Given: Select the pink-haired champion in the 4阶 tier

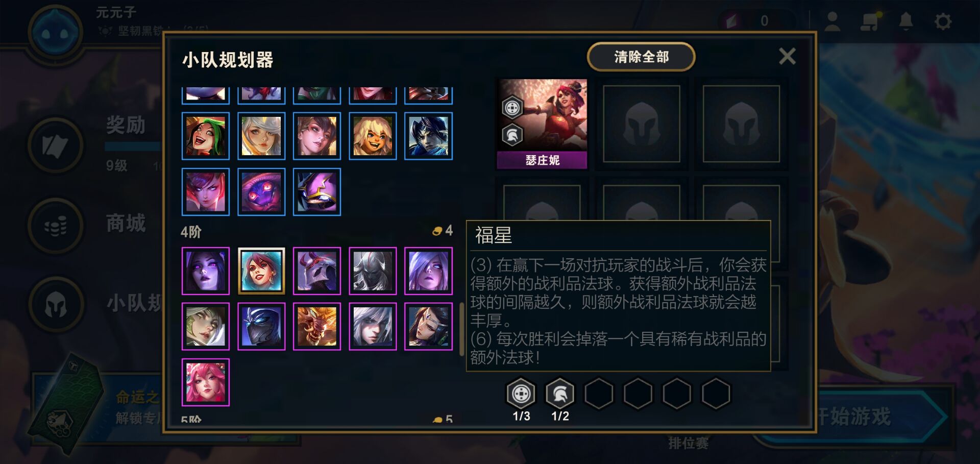Looking at the screenshot, I should [206, 382].
